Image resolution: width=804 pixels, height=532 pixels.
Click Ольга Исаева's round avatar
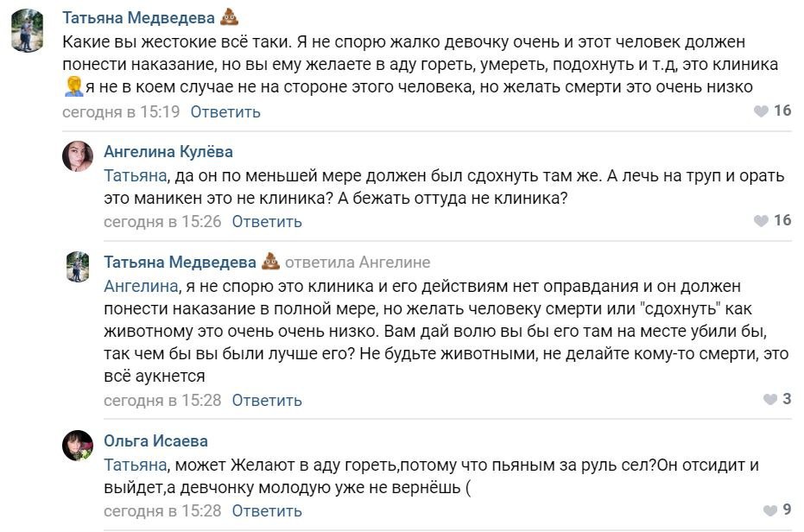(x=78, y=445)
